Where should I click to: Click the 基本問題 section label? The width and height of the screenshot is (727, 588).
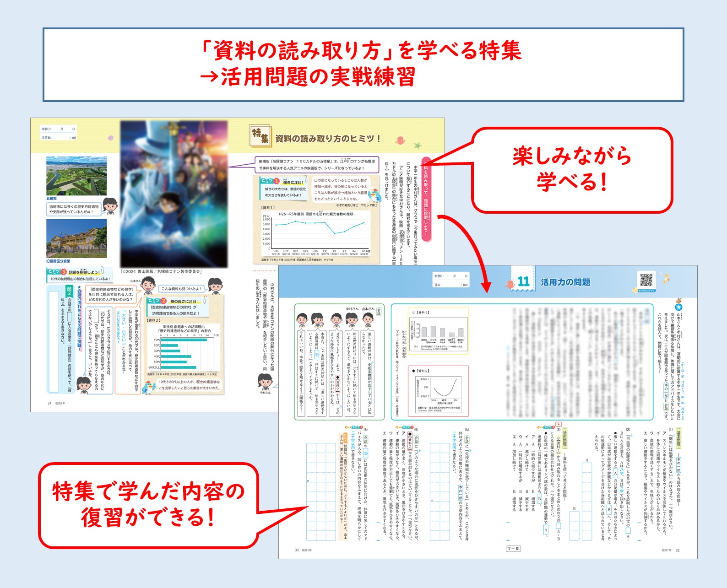click(678, 438)
